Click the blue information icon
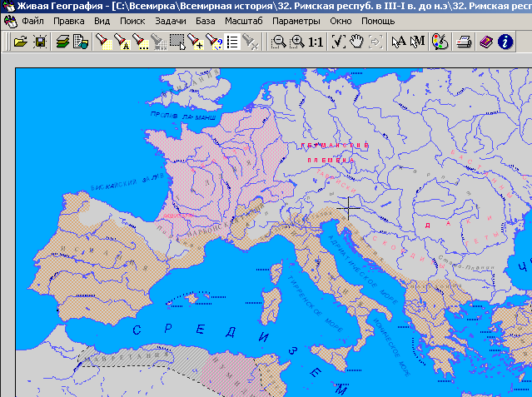 505,41
